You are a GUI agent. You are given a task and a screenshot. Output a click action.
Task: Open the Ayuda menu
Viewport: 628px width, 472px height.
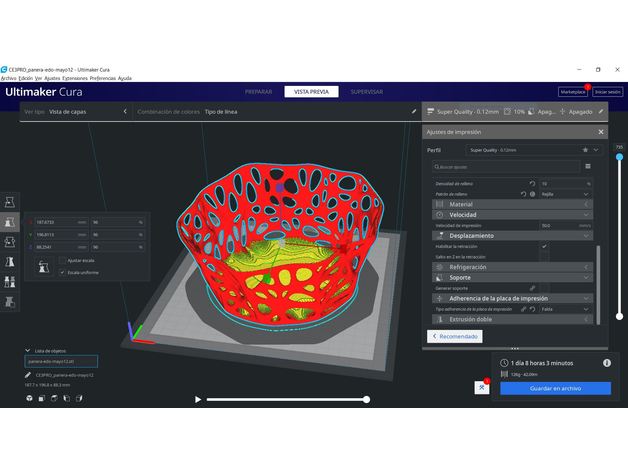[125, 78]
